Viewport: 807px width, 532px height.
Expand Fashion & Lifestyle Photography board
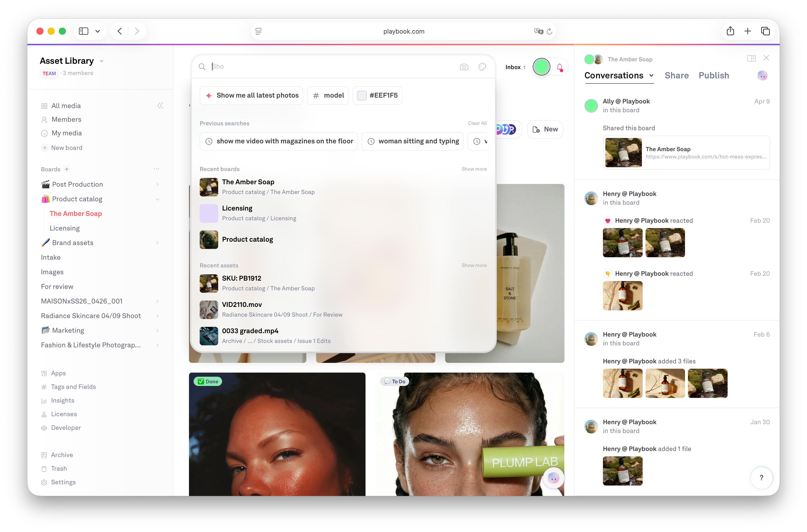coord(158,345)
